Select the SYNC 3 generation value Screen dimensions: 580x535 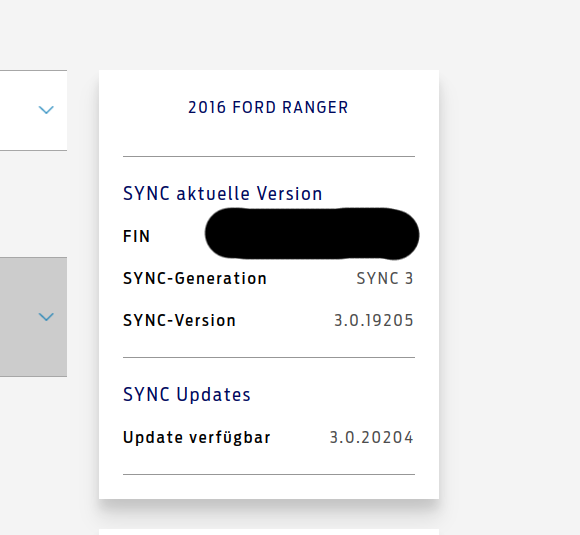click(x=385, y=279)
